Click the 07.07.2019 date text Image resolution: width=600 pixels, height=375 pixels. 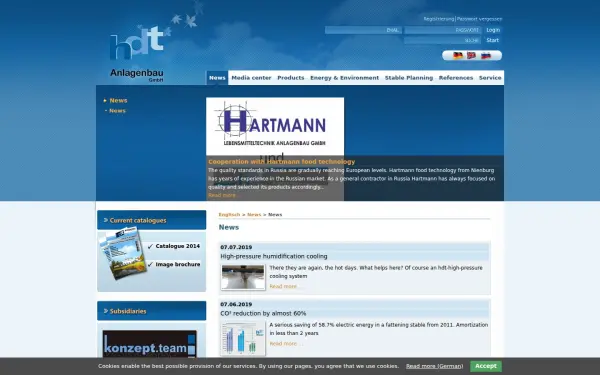236,248
